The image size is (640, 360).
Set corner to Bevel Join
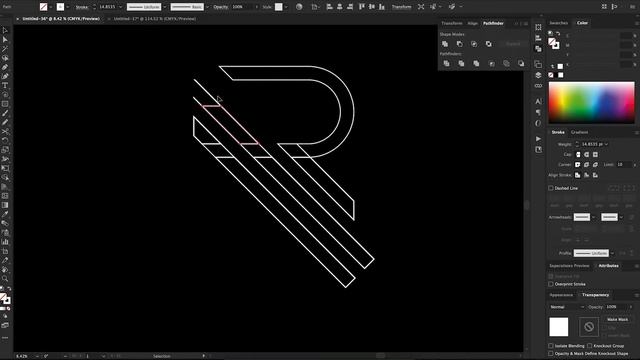click(x=596, y=164)
